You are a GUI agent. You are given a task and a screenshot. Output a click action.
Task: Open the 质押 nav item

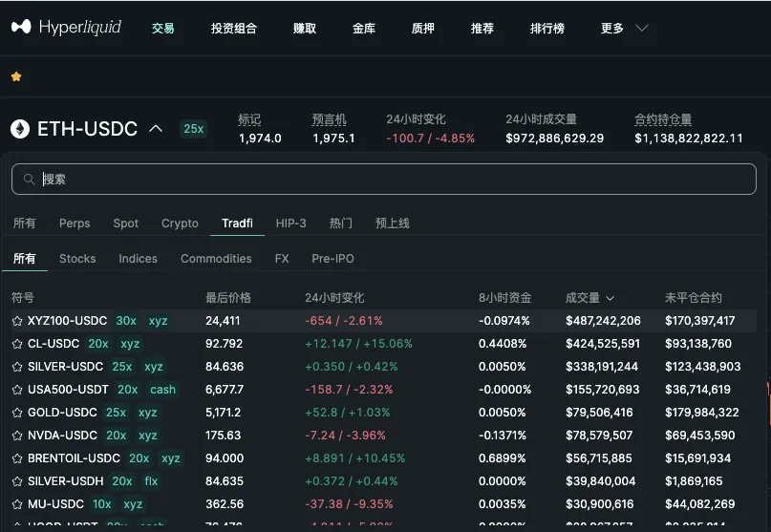[x=423, y=28]
